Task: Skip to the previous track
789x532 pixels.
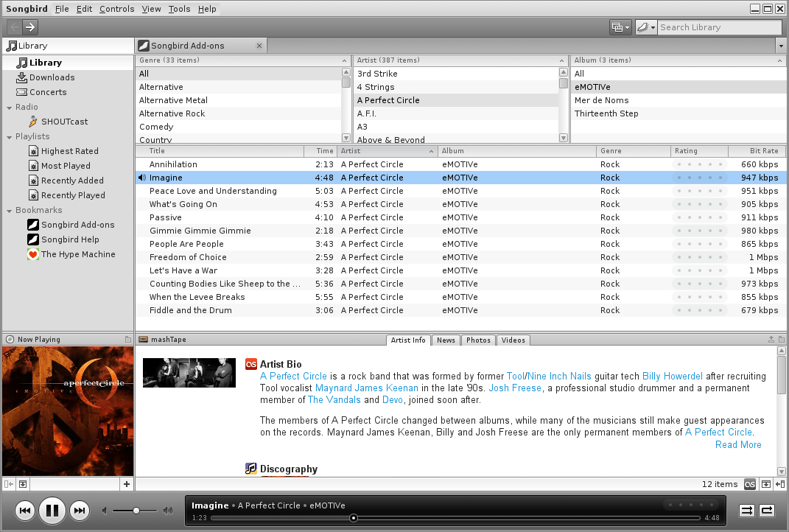Action: [24, 511]
